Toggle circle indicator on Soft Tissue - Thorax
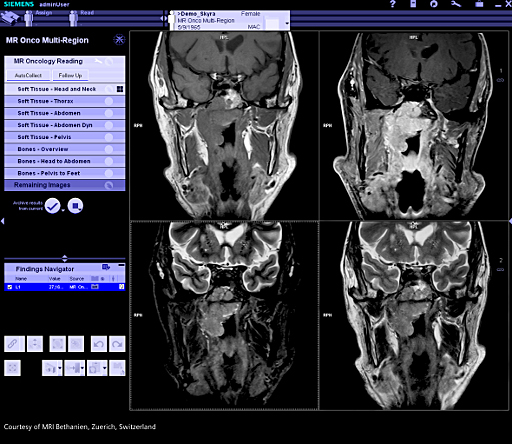 pyautogui.click(x=109, y=101)
